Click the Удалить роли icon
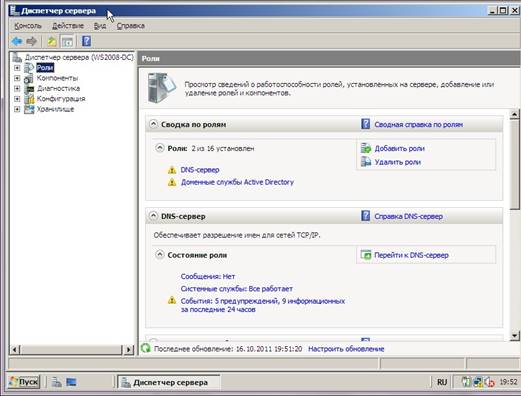Image resolution: width=521 pixels, height=396 pixels. 366,162
